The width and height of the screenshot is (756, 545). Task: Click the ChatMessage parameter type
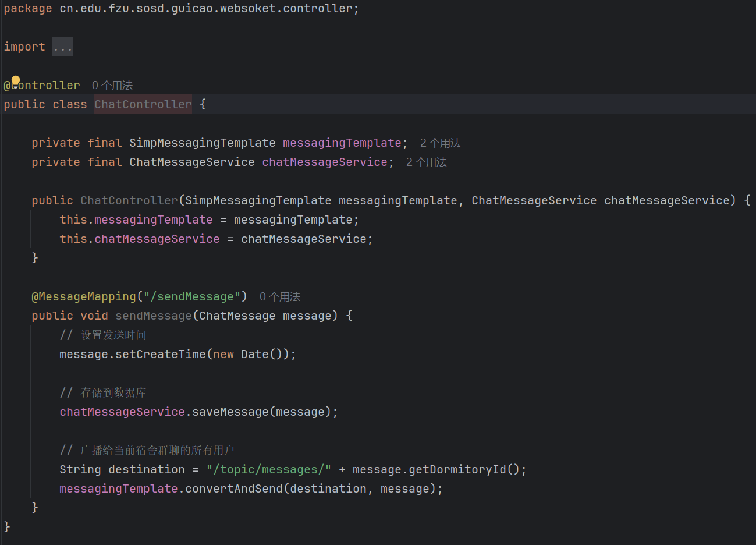[x=237, y=316]
